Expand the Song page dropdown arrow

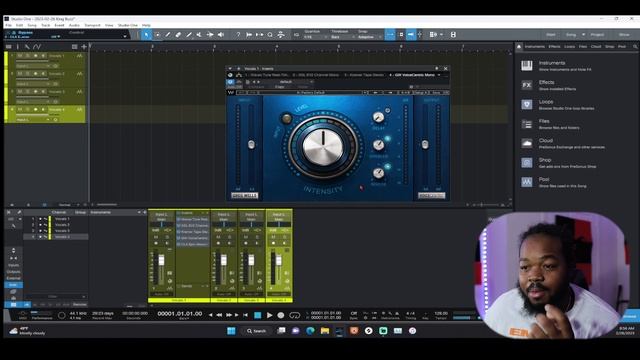583,35
